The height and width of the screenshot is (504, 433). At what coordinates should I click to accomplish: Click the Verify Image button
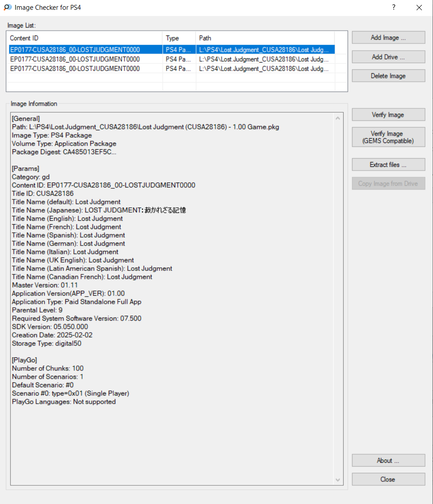[x=388, y=115]
